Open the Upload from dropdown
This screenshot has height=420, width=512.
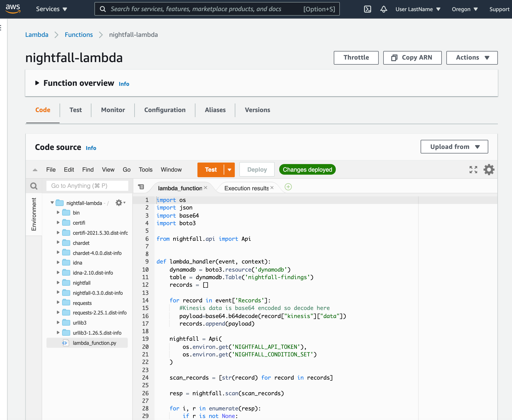(454, 147)
